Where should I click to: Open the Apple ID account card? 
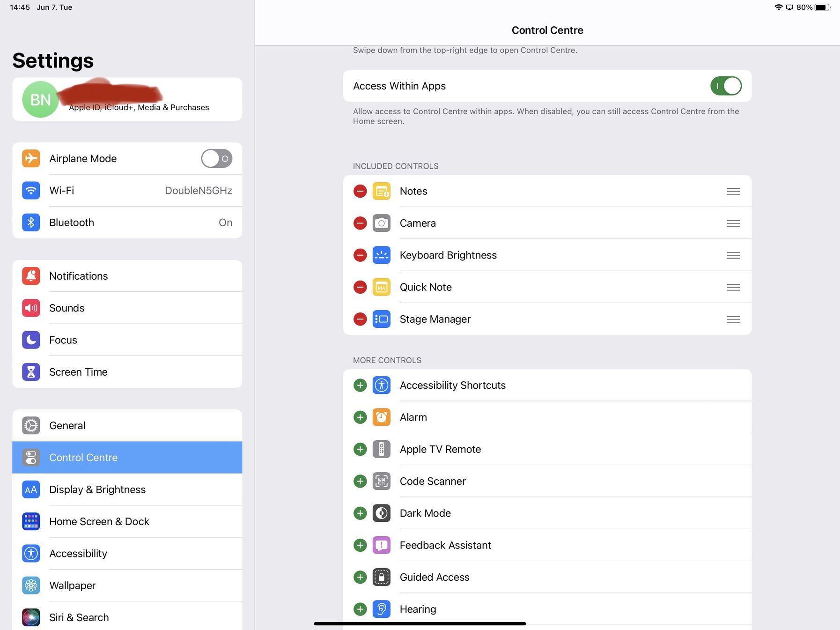[127, 99]
